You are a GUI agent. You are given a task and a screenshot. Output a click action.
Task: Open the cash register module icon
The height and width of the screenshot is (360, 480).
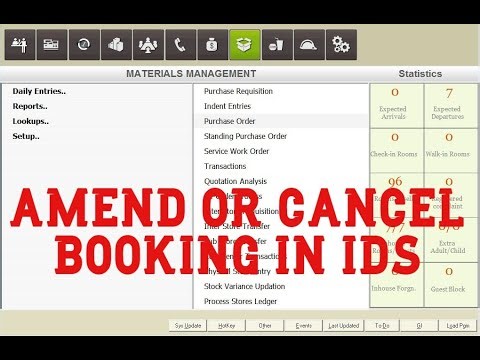[x=52, y=45]
